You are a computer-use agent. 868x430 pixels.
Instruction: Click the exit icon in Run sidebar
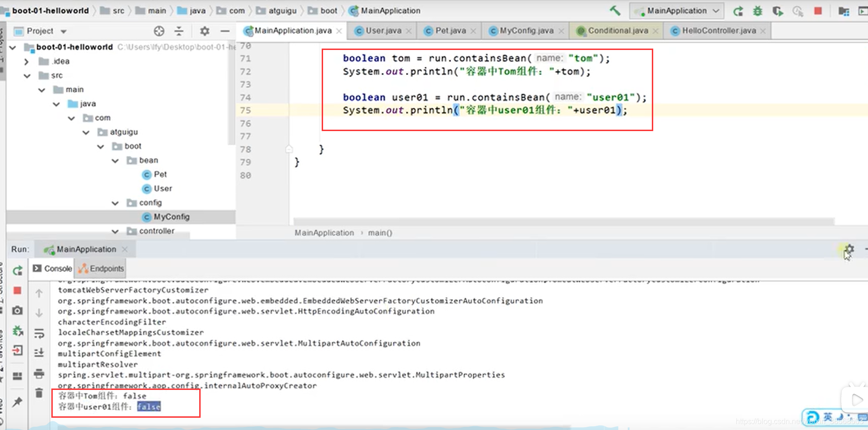coord(17,350)
